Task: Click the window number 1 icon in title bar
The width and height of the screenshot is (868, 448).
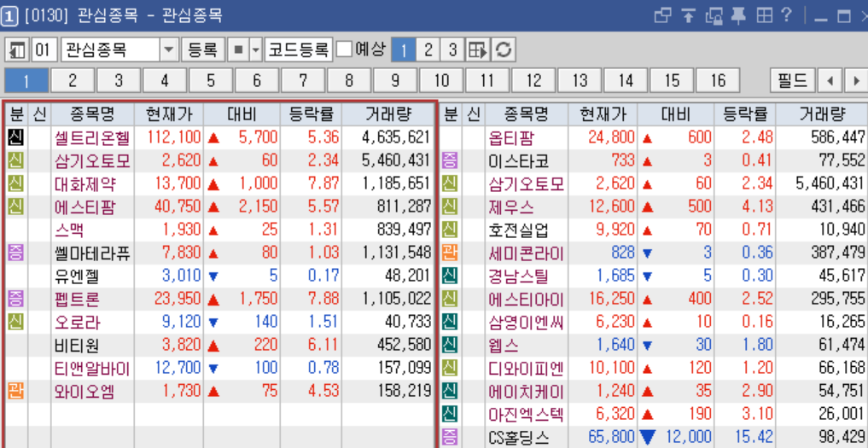Action: [x=9, y=16]
